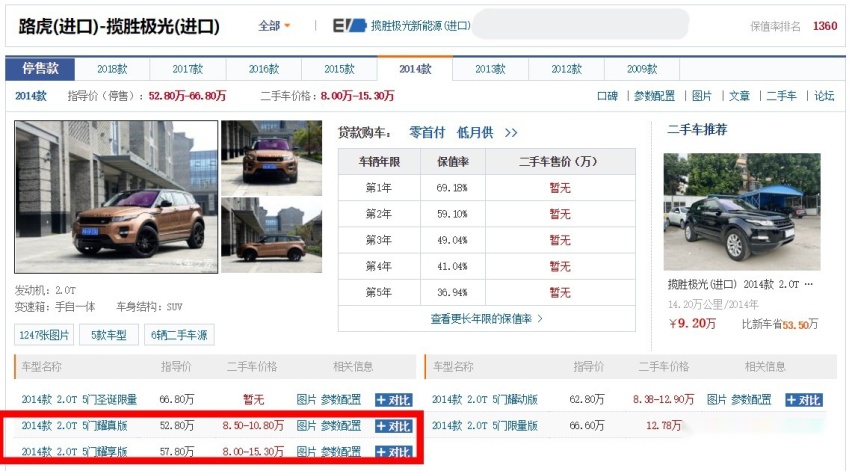852x471 pixels.
Task: Add 5门耀享版 to 对比 compare
Action: click(394, 452)
